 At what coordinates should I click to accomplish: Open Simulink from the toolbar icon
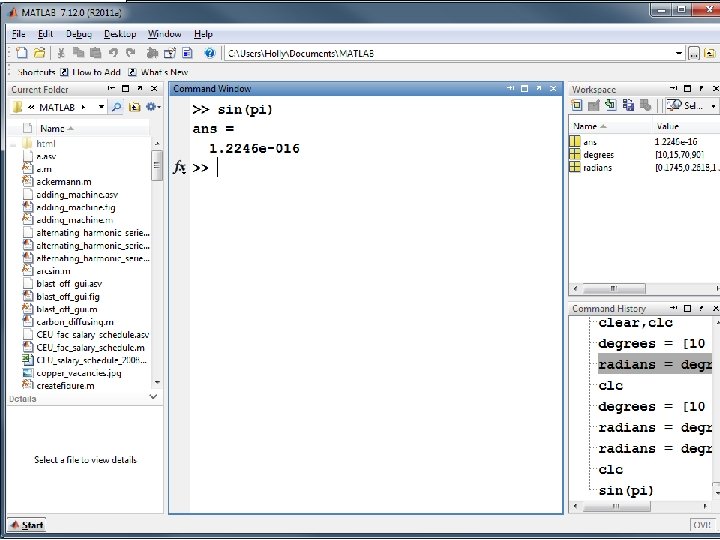(x=152, y=53)
